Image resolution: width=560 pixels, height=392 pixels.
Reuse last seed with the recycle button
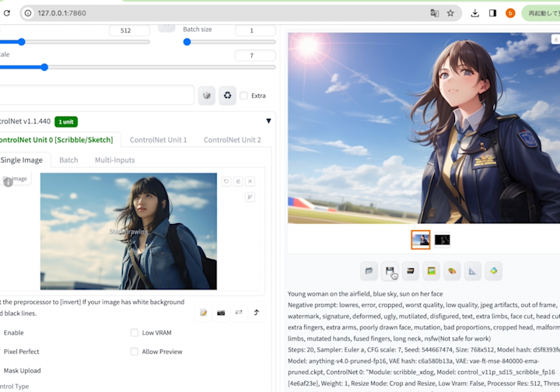click(227, 96)
